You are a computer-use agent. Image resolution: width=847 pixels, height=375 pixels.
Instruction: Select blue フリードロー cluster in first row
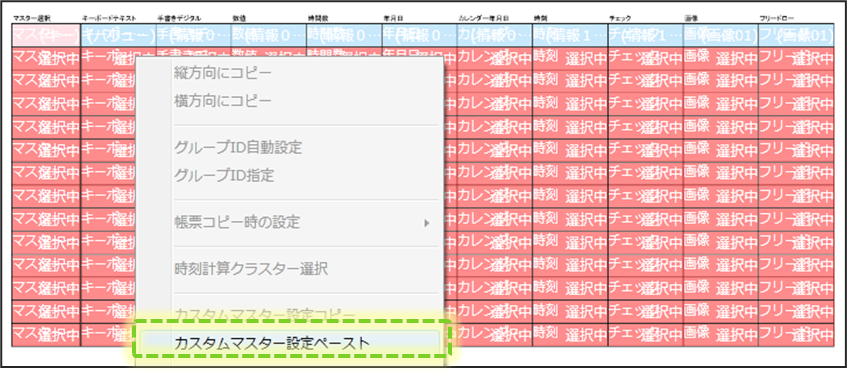pyautogui.click(x=796, y=36)
